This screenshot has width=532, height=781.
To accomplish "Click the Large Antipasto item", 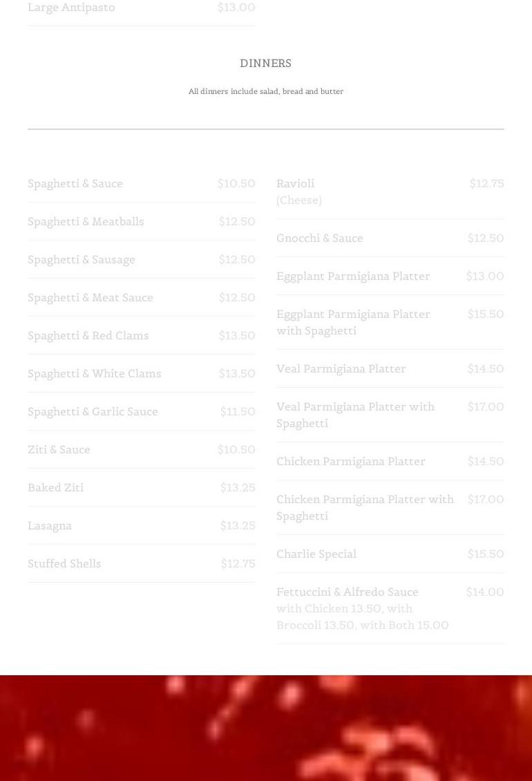I will coord(71,8).
